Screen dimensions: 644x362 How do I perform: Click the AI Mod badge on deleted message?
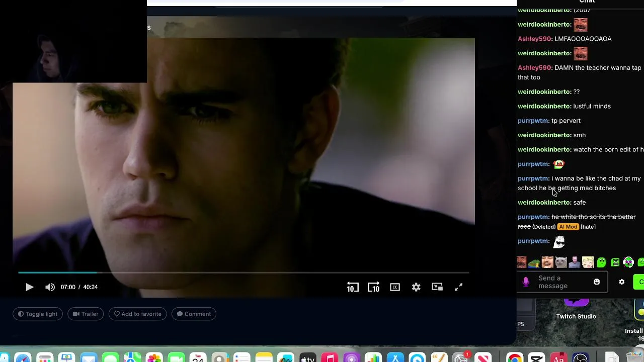tap(568, 227)
